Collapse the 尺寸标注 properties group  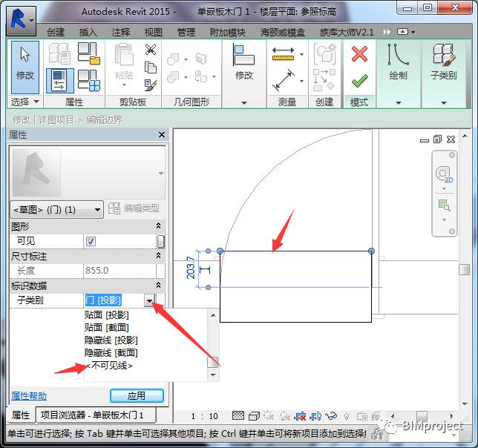tap(158, 256)
